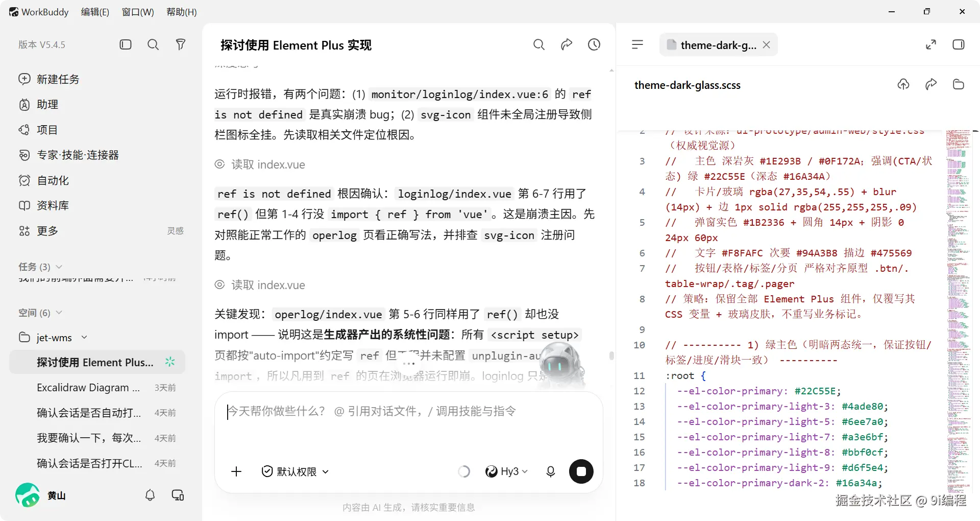Click the sparkle icon on active conversation
The image size is (980, 521).
[x=170, y=362]
